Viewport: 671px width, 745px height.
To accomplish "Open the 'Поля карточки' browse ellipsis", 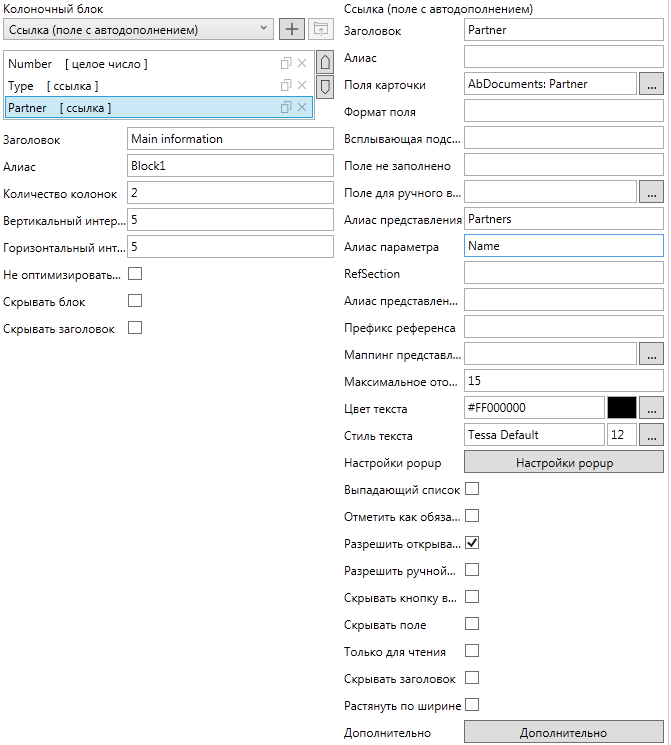I will click(x=651, y=84).
